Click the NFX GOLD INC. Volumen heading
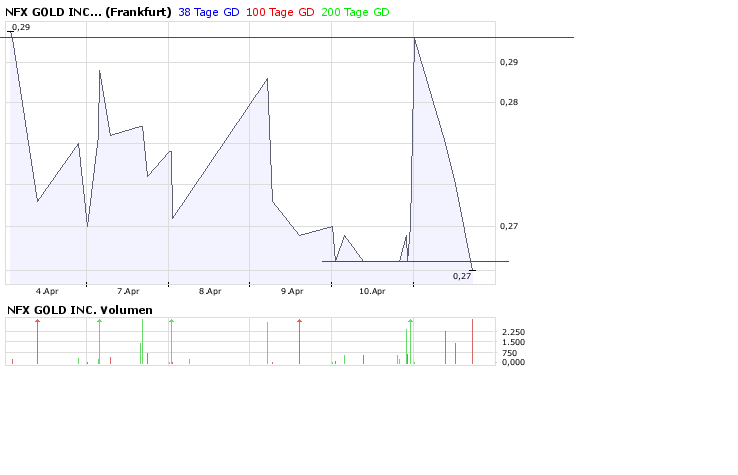The width and height of the screenshot is (738, 475). (x=80, y=310)
